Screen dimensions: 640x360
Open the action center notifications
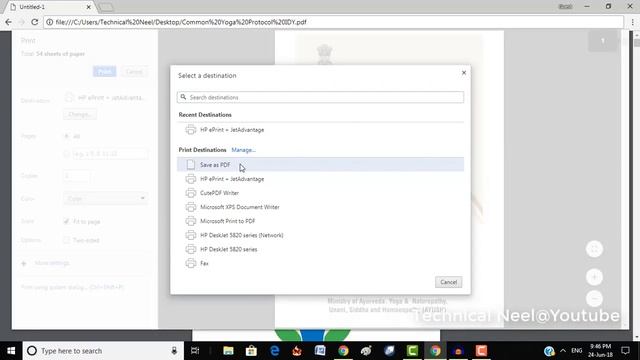coord(625,351)
